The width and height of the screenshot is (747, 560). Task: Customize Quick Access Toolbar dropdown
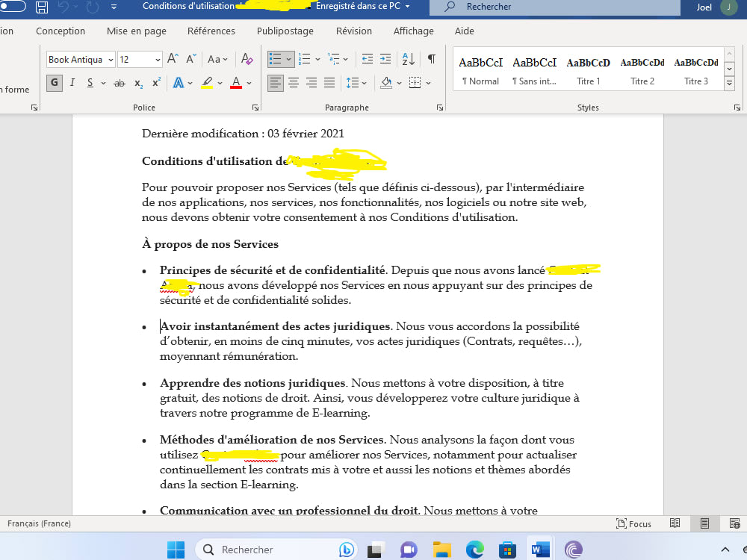114,7
